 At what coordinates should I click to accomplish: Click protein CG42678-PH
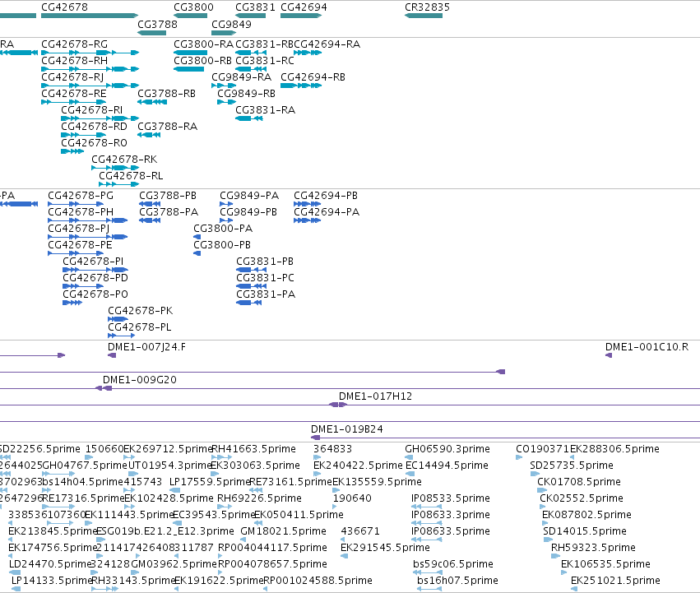point(87,220)
